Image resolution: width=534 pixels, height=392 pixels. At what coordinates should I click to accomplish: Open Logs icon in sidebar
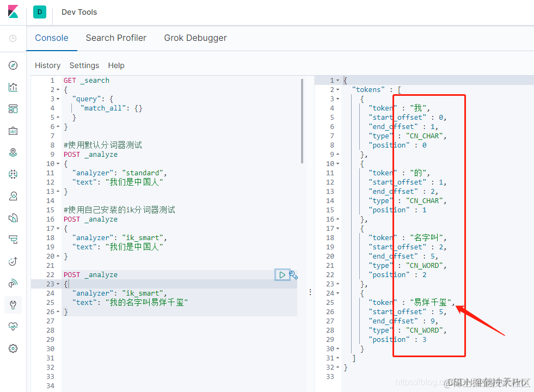[13, 218]
